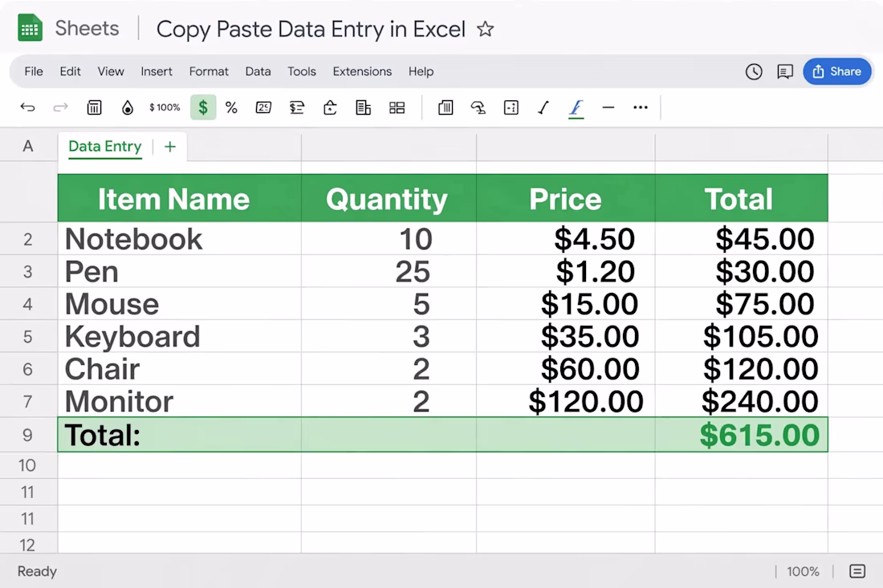The height and width of the screenshot is (588, 883).
Task: Open the three-dot more options menu
Action: [641, 107]
